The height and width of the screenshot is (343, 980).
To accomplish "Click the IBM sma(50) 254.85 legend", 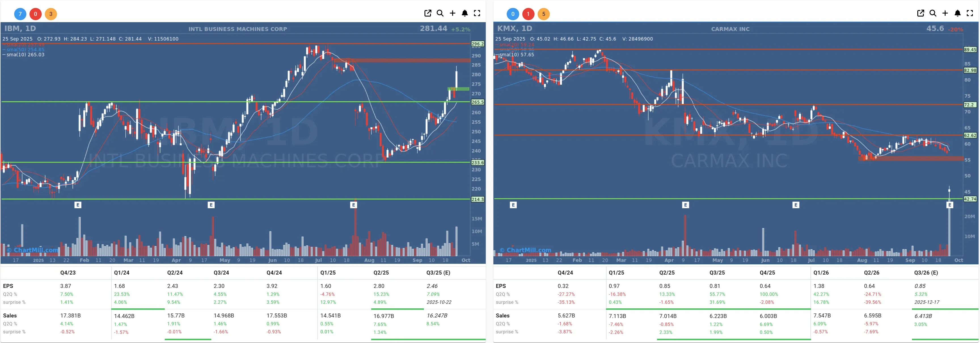I will click(x=24, y=49).
